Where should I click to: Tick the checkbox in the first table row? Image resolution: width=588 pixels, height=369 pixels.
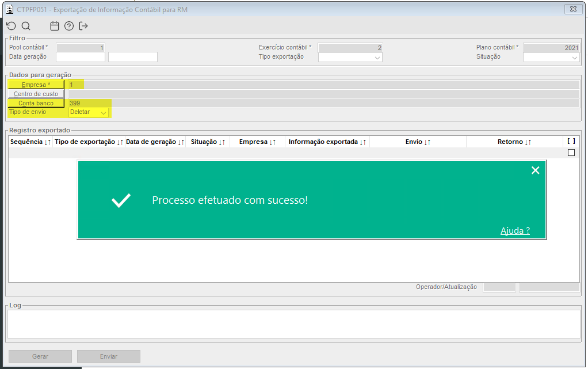571,153
